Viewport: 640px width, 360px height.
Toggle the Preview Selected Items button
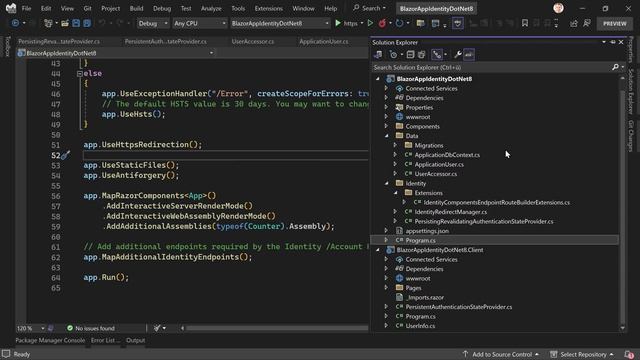(x=469, y=54)
